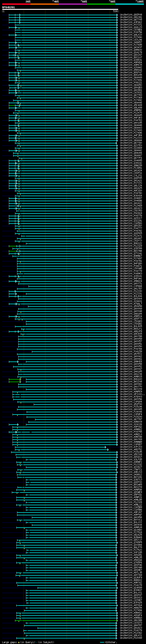The width and height of the screenshot is (146, 644).
Task: Click UniRef100_P13851 label
Action: [x=131, y=168]
